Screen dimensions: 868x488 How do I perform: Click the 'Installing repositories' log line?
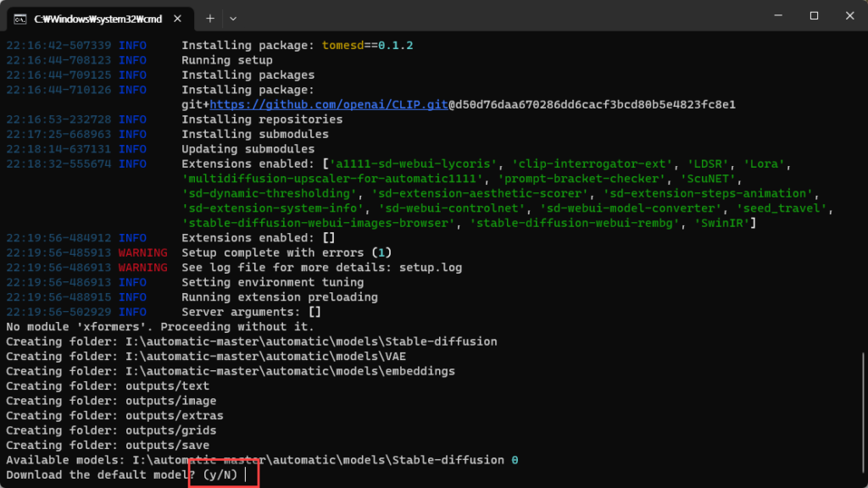[262, 119]
